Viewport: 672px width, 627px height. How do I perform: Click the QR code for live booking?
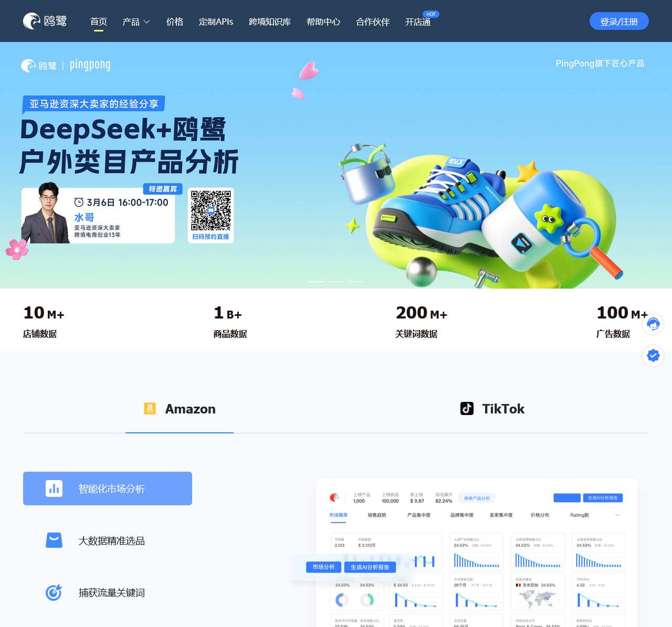[211, 210]
